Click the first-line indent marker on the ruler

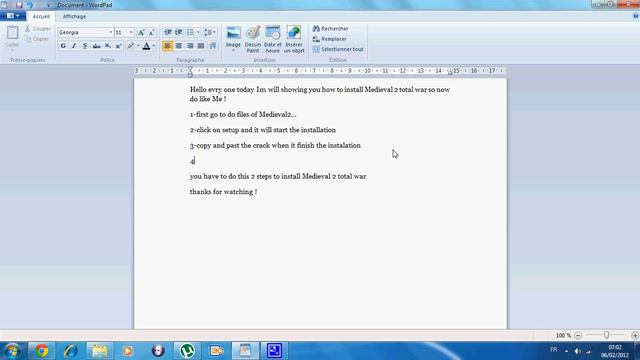tap(190, 69)
